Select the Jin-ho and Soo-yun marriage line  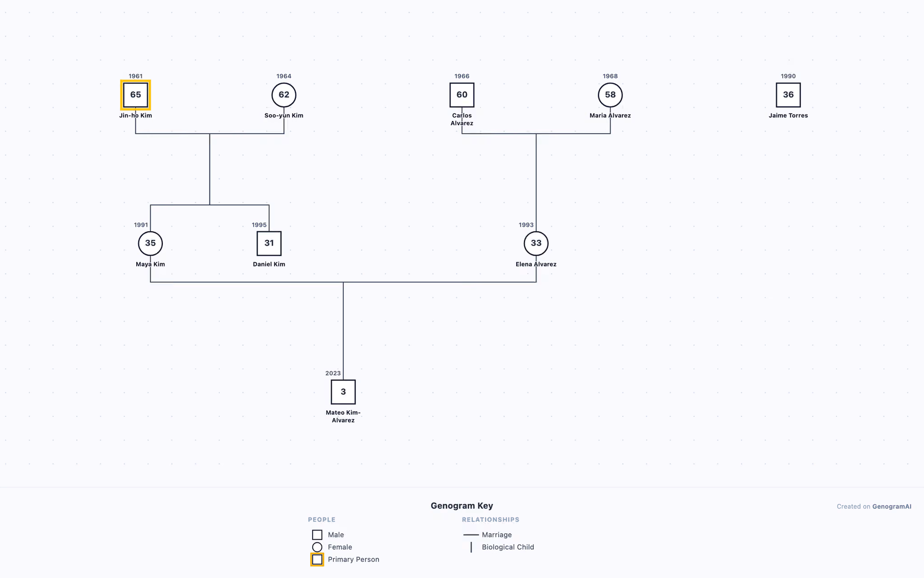coord(210,134)
